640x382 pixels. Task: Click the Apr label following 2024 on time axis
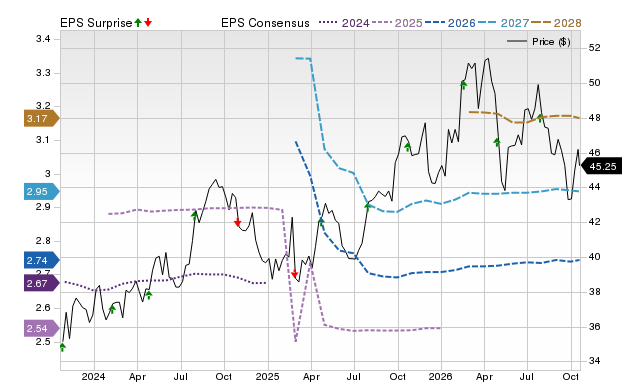click(x=137, y=376)
